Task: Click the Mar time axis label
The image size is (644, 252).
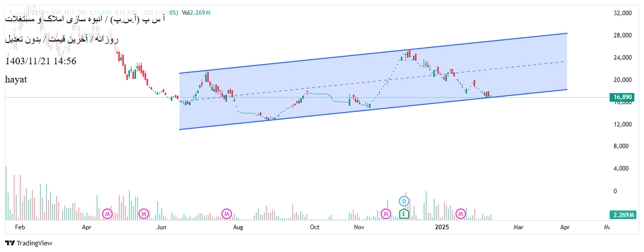Action: tap(518, 228)
